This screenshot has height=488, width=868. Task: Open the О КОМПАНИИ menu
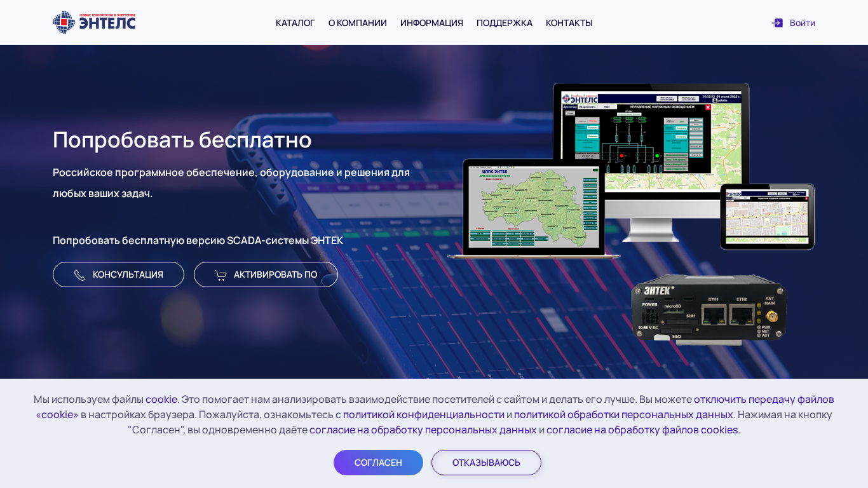(x=358, y=23)
